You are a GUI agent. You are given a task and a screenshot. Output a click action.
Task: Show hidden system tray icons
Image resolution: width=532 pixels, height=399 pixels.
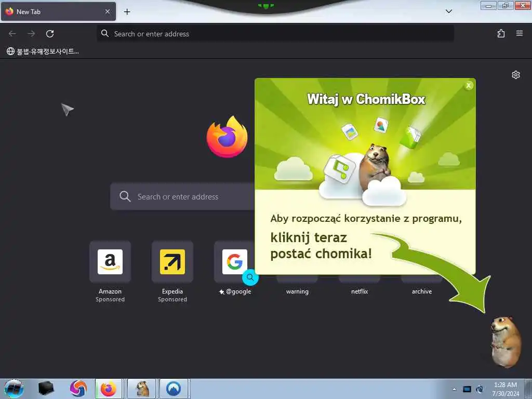pyautogui.click(x=454, y=389)
